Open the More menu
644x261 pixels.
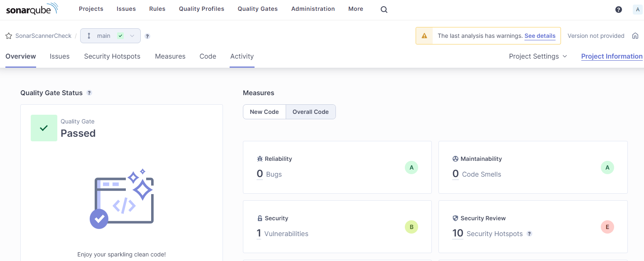[356, 9]
